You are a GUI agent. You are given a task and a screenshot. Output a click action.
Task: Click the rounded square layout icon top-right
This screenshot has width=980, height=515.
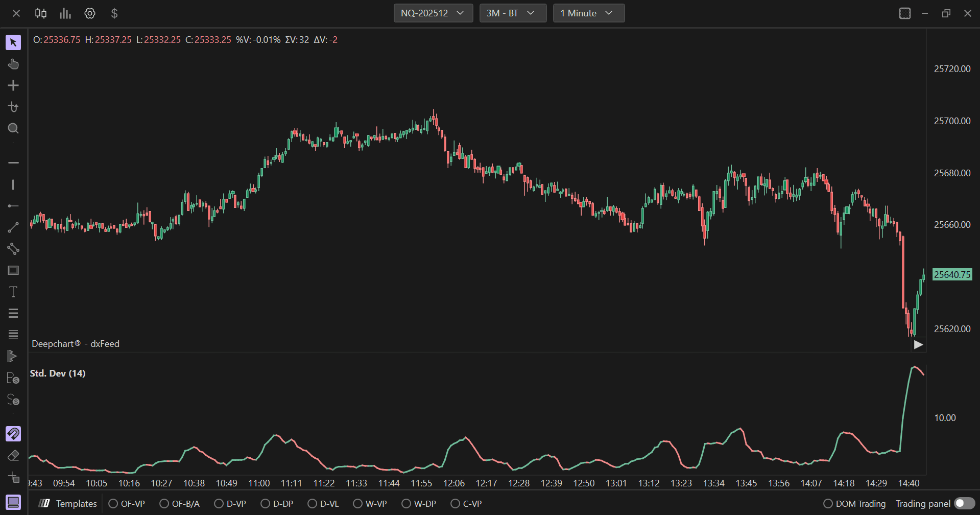(905, 13)
